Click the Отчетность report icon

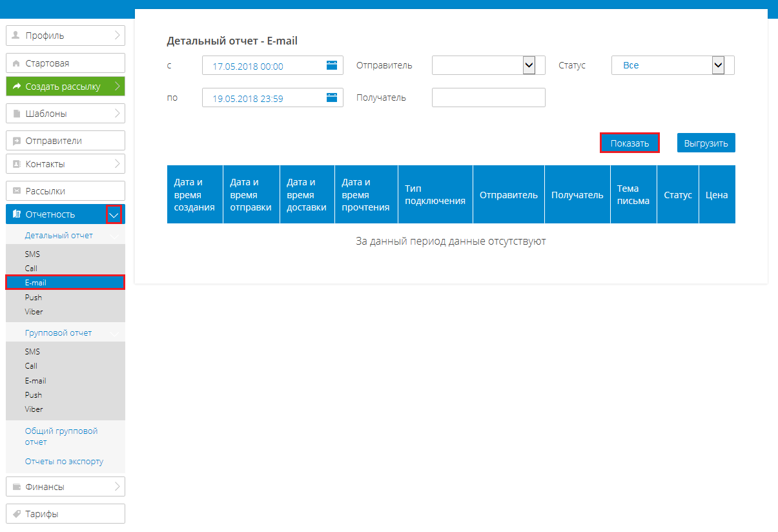click(x=17, y=214)
